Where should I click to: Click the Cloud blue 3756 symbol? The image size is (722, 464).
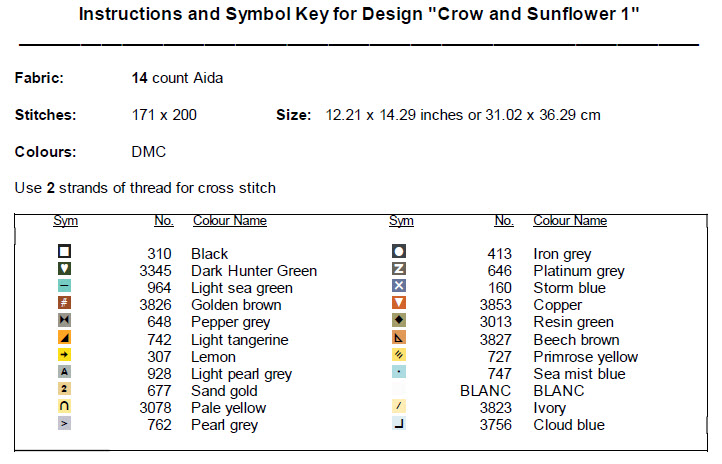pyautogui.click(x=399, y=424)
